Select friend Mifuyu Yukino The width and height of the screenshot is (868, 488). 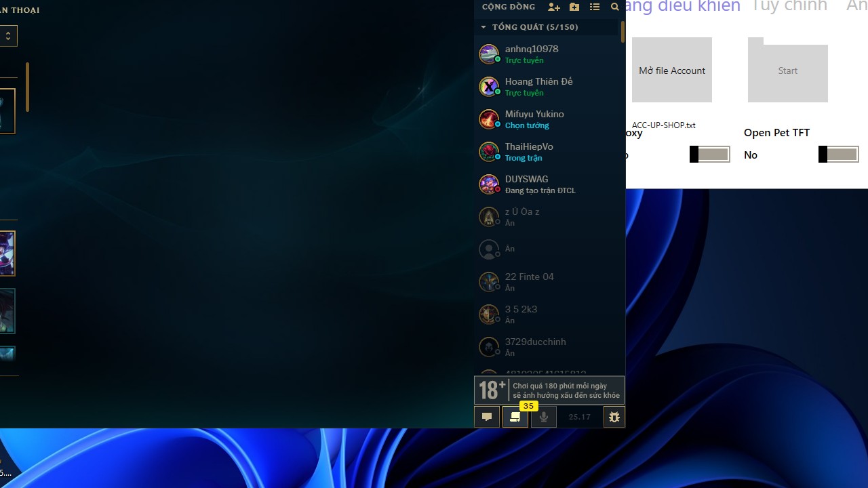[534, 119]
